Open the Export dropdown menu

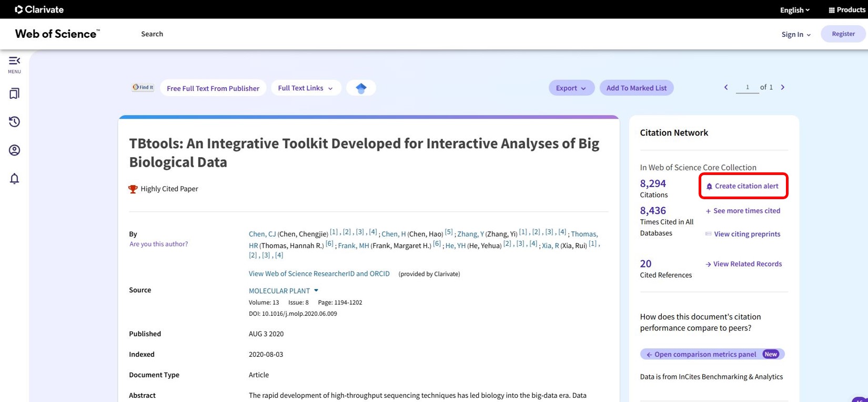pos(571,88)
